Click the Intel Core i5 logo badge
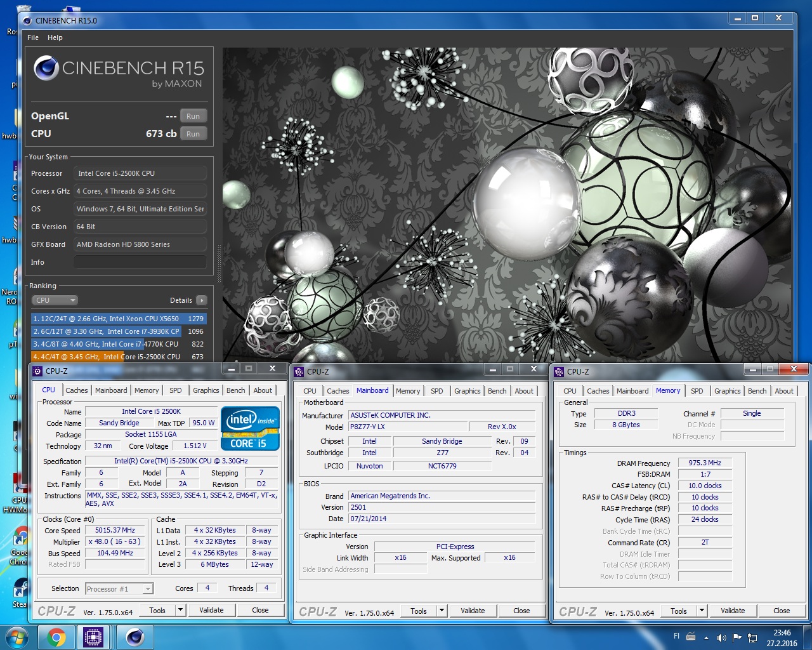Image resolution: width=812 pixels, height=650 pixels. pos(251,428)
